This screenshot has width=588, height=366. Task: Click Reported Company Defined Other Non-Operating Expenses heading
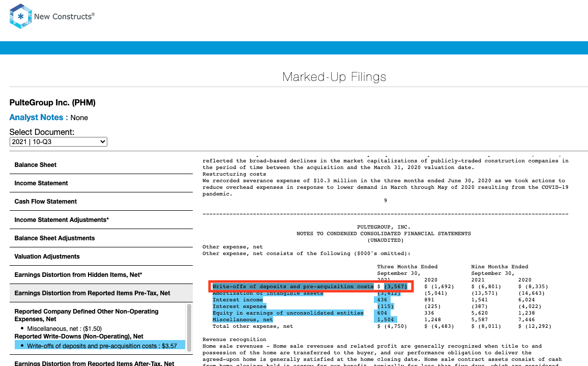point(86,315)
